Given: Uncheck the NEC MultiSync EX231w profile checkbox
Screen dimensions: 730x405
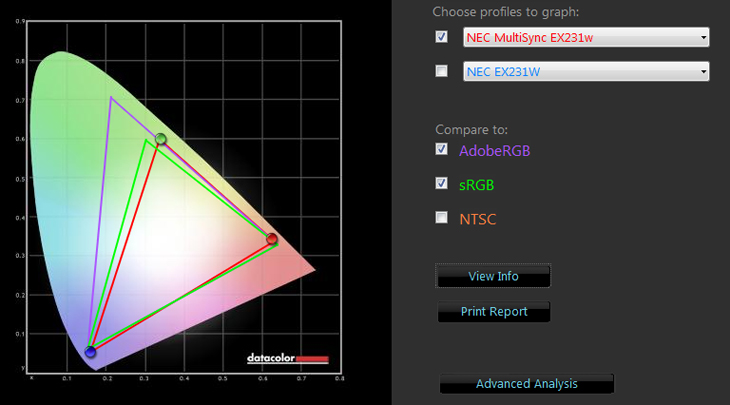Looking at the screenshot, I should pos(442,37).
